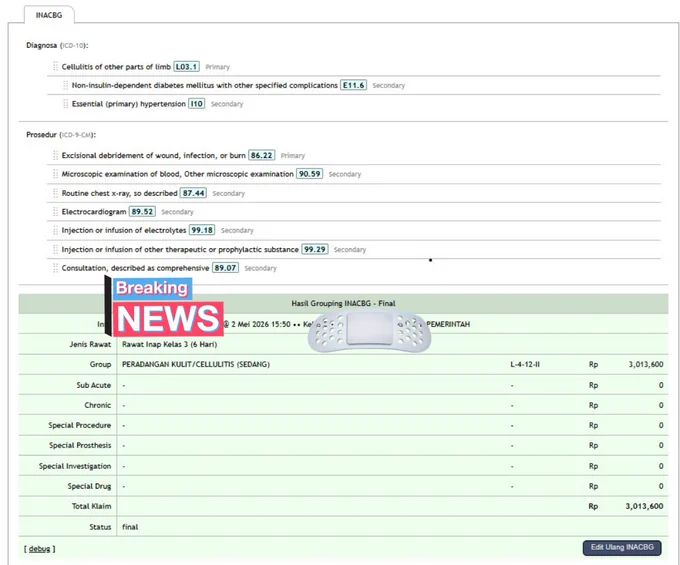Click procedure text Electrocardiogram

pos(94,212)
